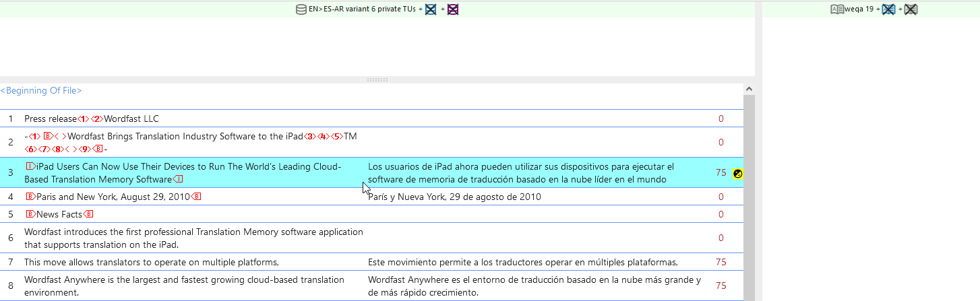Click the score 0 in segment 6

(x=721, y=238)
